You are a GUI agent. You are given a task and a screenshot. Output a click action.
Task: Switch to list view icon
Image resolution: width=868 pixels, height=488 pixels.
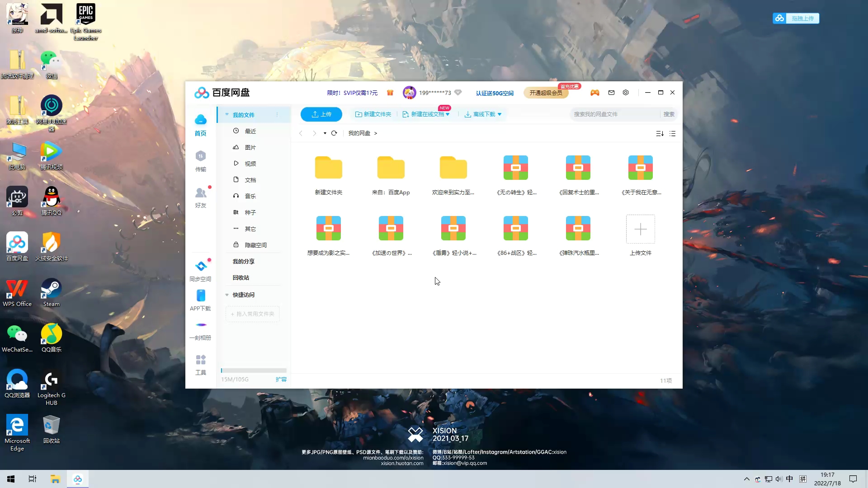pos(673,134)
